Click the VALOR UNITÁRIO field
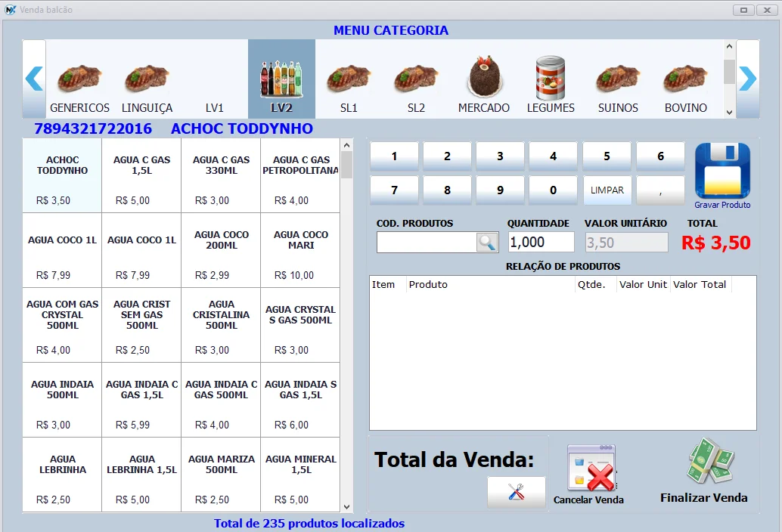782x532 pixels. [x=626, y=243]
